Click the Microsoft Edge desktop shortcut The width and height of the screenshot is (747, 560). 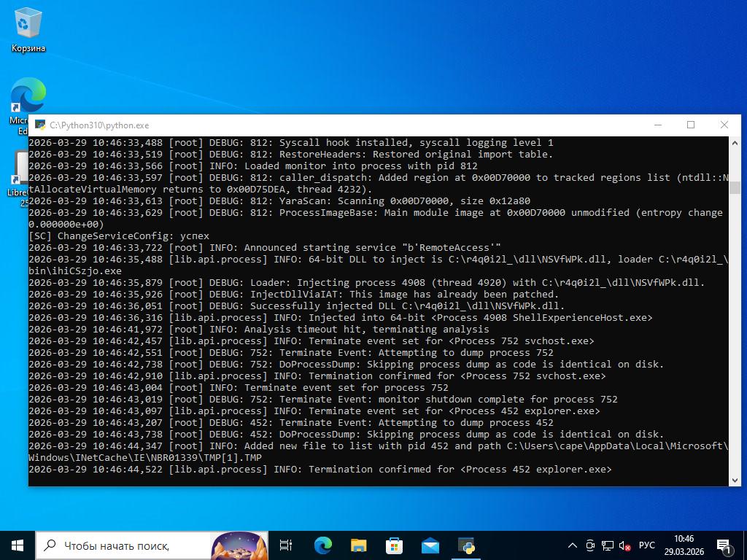pos(28,98)
